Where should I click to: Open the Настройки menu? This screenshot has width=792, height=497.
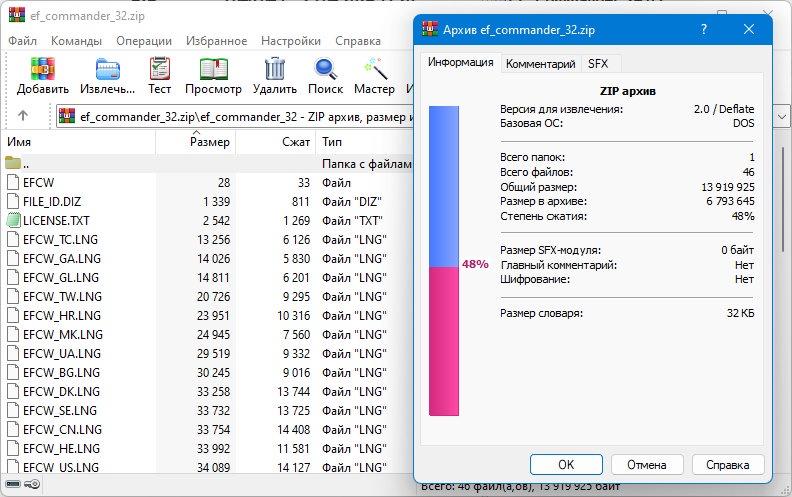(290, 41)
